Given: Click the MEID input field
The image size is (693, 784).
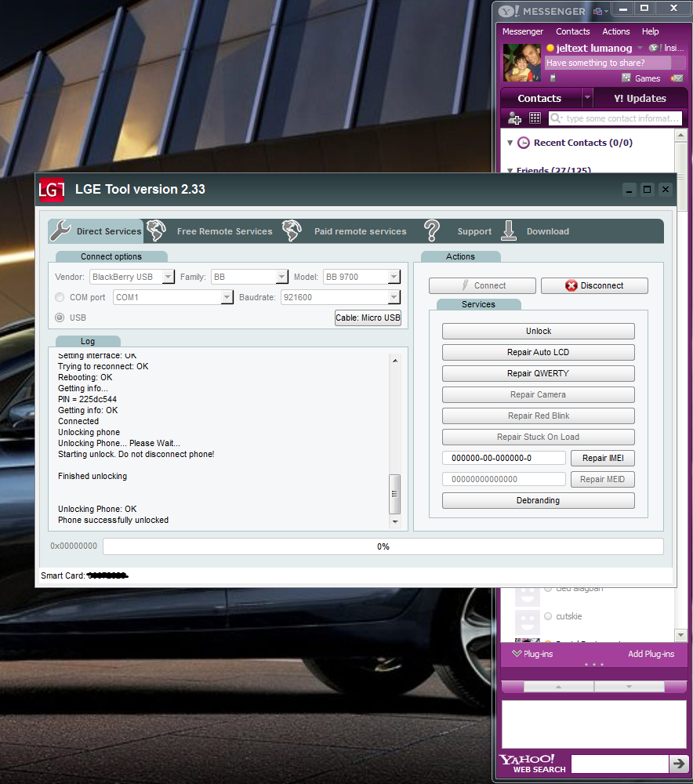Looking at the screenshot, I should [x=504, y=479].
